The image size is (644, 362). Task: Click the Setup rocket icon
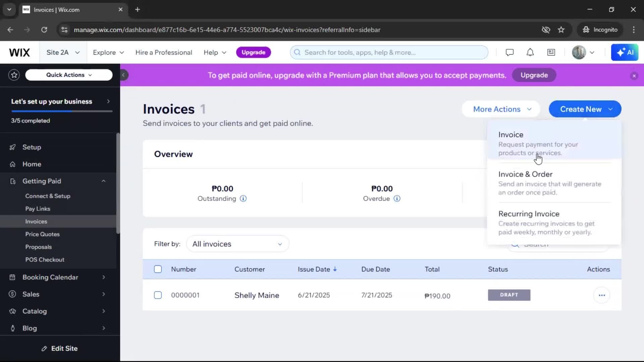[x=12, y=147]
